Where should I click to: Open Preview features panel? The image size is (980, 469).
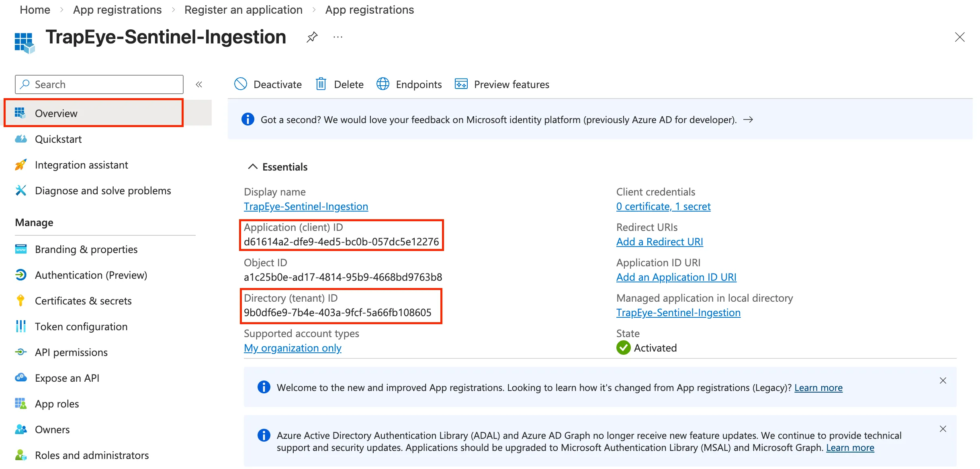[x=502, y=84]
